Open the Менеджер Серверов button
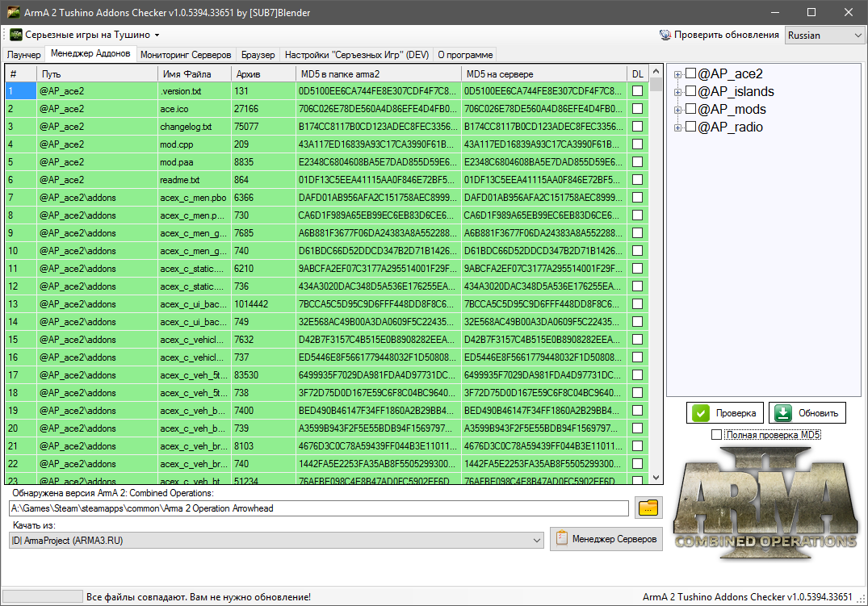 606,538
